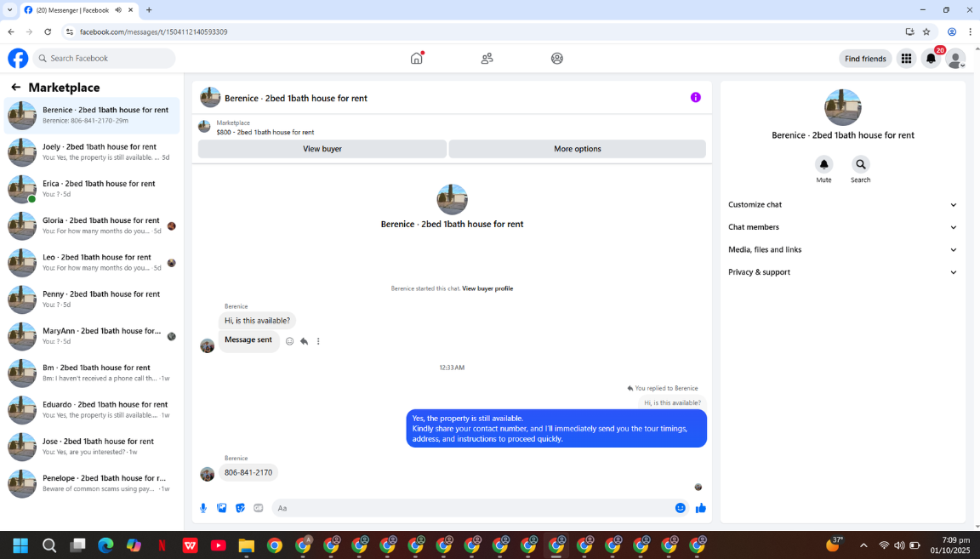Open Bm 2bed 1bath conversation

click(92, 374)
